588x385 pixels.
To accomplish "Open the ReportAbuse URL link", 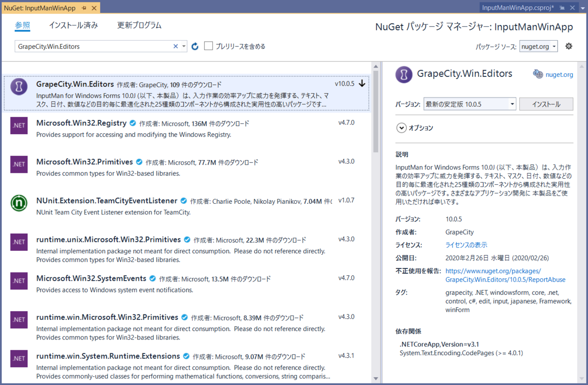I will point(505,275).
